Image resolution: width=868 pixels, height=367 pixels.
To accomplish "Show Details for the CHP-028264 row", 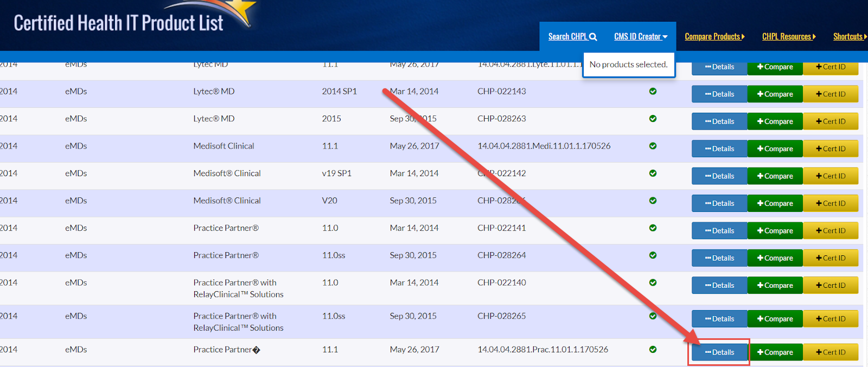I will pyautogui.click(x=719, y=258).
